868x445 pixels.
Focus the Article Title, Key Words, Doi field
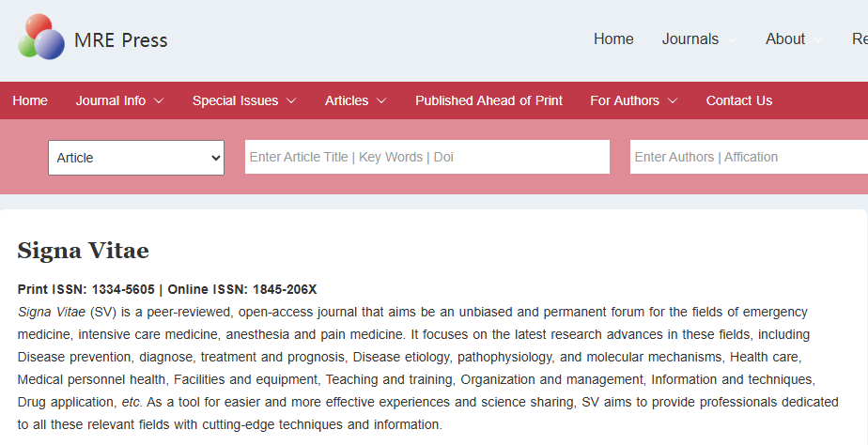[x=427, y=157]
